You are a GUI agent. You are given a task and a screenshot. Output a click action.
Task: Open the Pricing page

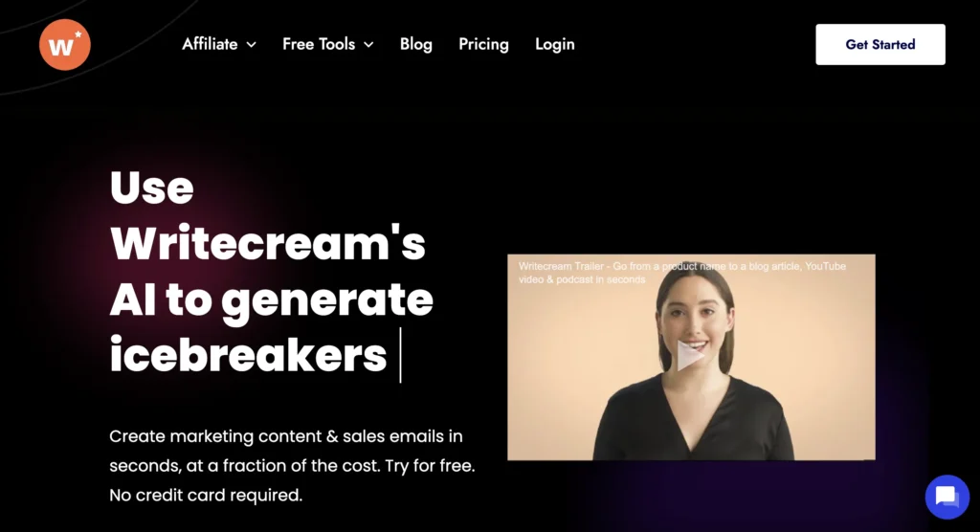pos(483,44)
